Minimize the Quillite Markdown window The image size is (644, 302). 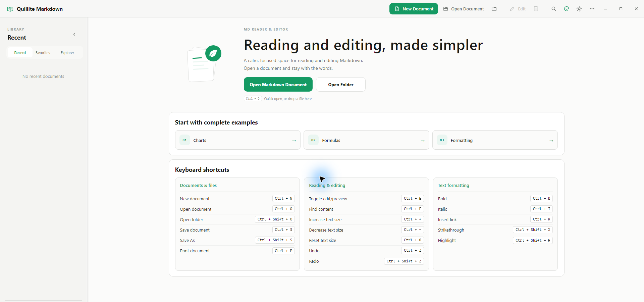click(605, 9)
